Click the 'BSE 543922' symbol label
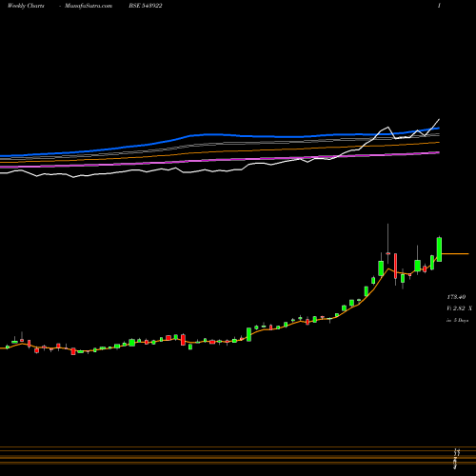This screenshot has width=476, height=476. tap(146, 6)
